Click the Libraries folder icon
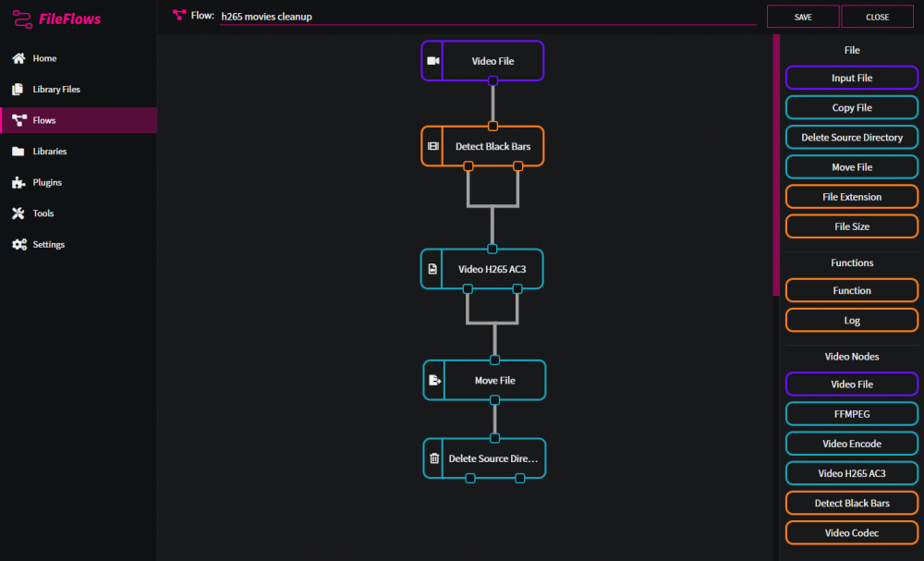Viewport: 924px width, 561px height. 18,152
